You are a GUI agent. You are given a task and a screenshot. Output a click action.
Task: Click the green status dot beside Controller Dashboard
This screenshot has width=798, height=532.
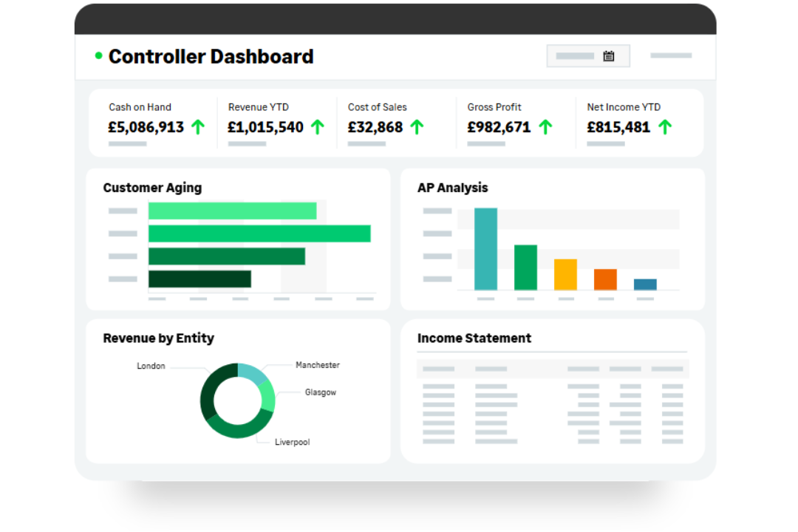coord(97,55)
